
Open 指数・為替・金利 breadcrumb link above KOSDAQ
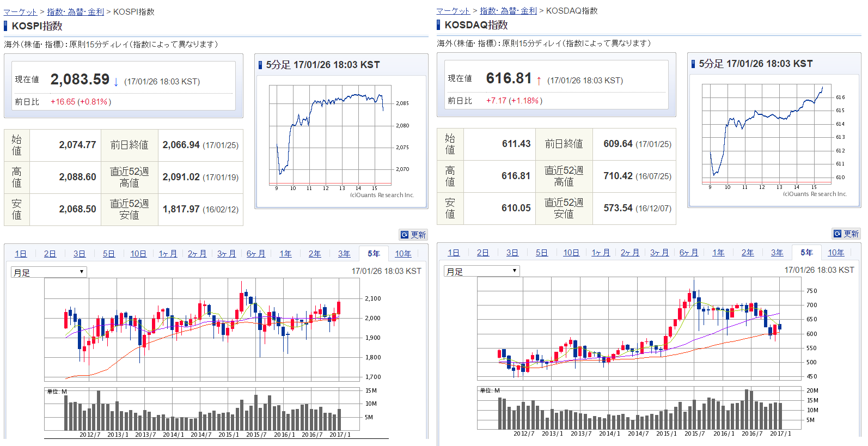point(508,11)
